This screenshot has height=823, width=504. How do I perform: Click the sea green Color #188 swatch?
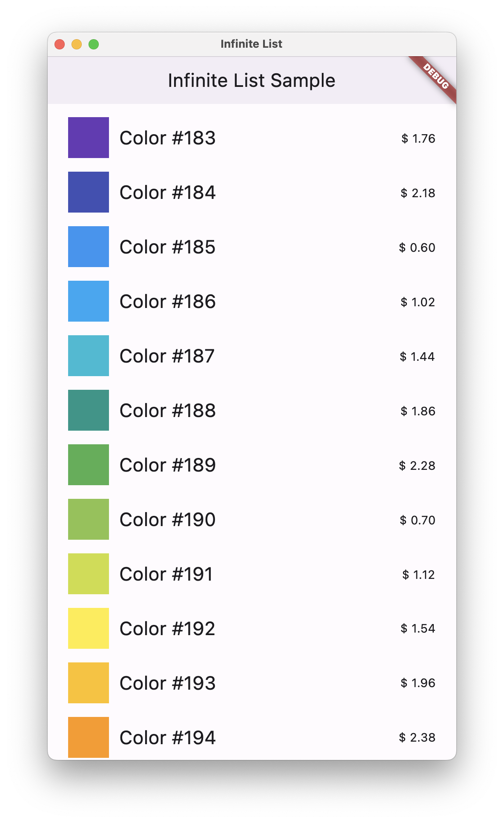pyautogui.click(x=88, y=410)
